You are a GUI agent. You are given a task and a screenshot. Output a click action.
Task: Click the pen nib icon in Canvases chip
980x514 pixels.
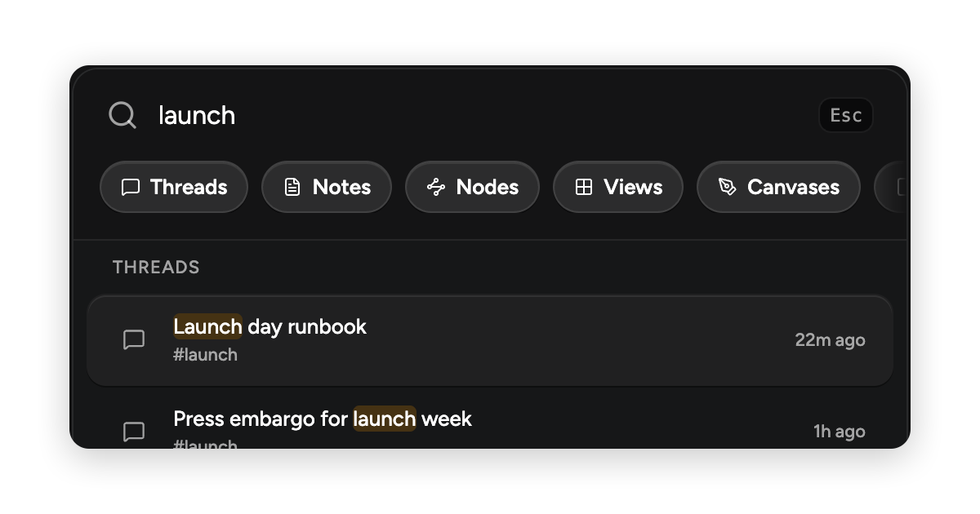click(x=727, y=188)
